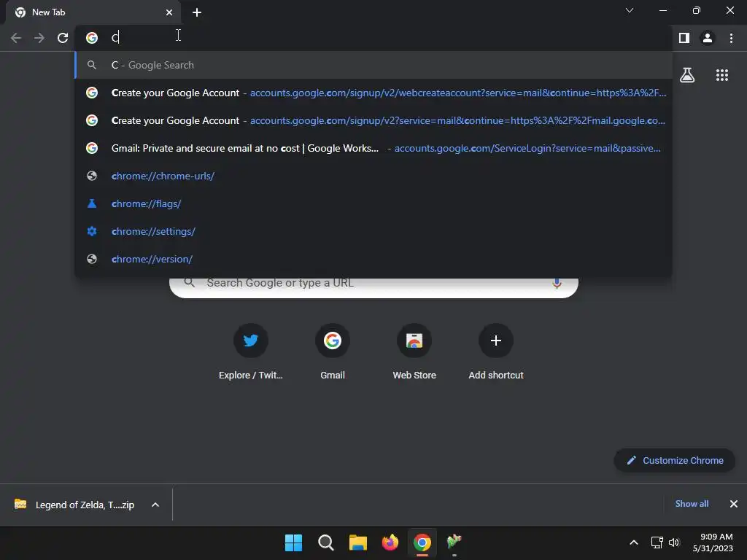Click the Add shortcut tile
The image size is (747, 560).
coord(496,351)
